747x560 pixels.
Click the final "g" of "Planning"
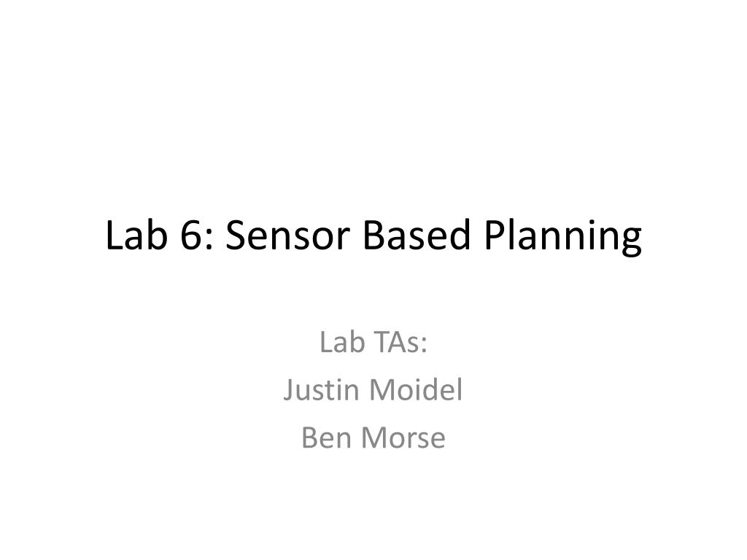pyautogui.click(x=632, y=242)
